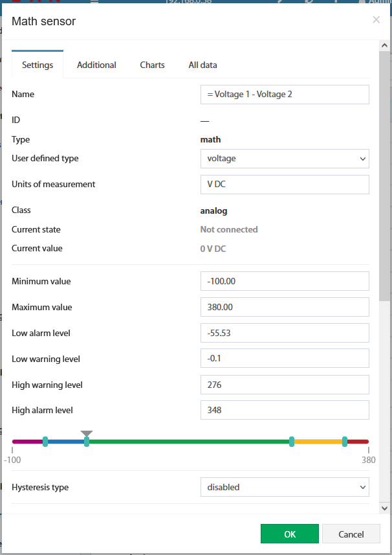Click the dialog vertical scrollbar thumb
The height and width of the screenshot is (555, 392).
[x=384, y=176]
